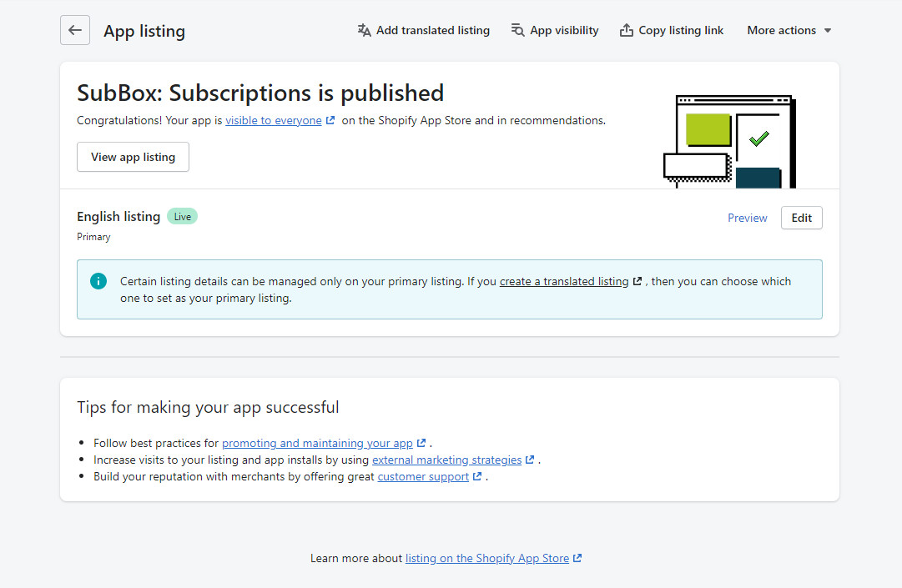The width and height of the screenshot is (902, 588).
Task: Copy listing link
Action: [672, 31]
